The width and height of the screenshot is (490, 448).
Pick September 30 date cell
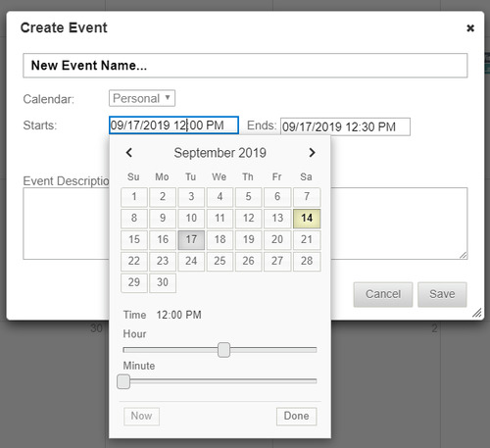click(x=163, y=282)
